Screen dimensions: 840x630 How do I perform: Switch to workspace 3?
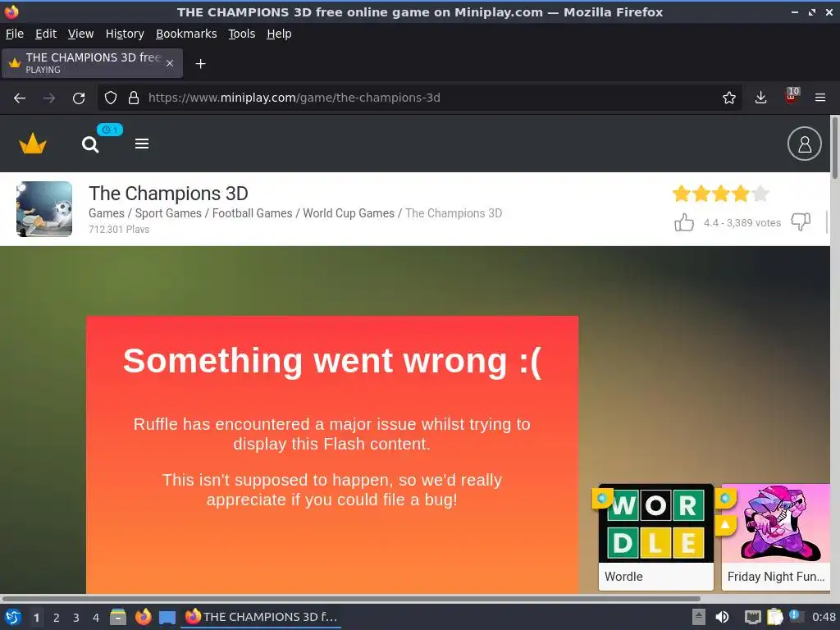(76, 618)
